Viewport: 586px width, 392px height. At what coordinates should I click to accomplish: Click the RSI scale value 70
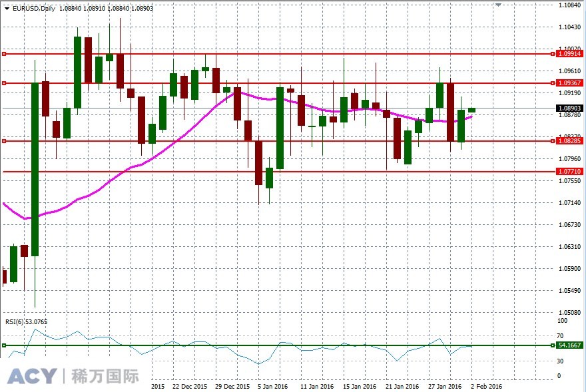point(560,336)
